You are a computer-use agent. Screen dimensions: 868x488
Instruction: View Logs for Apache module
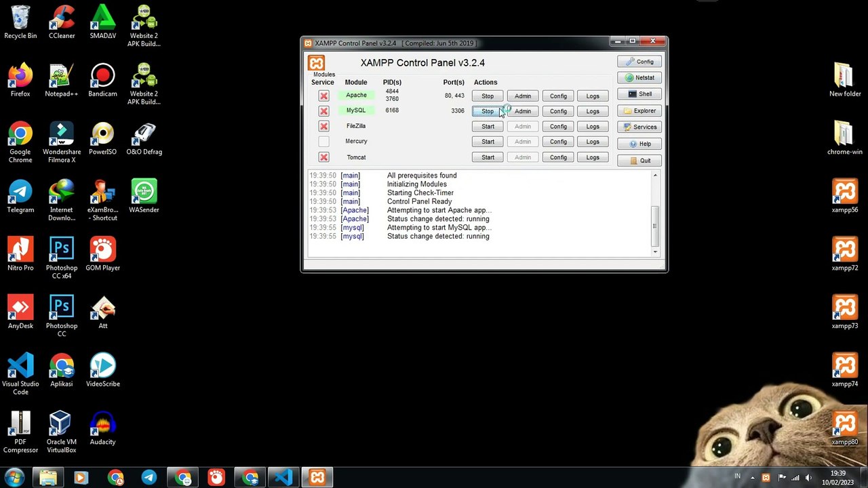(x=593, y=96)
